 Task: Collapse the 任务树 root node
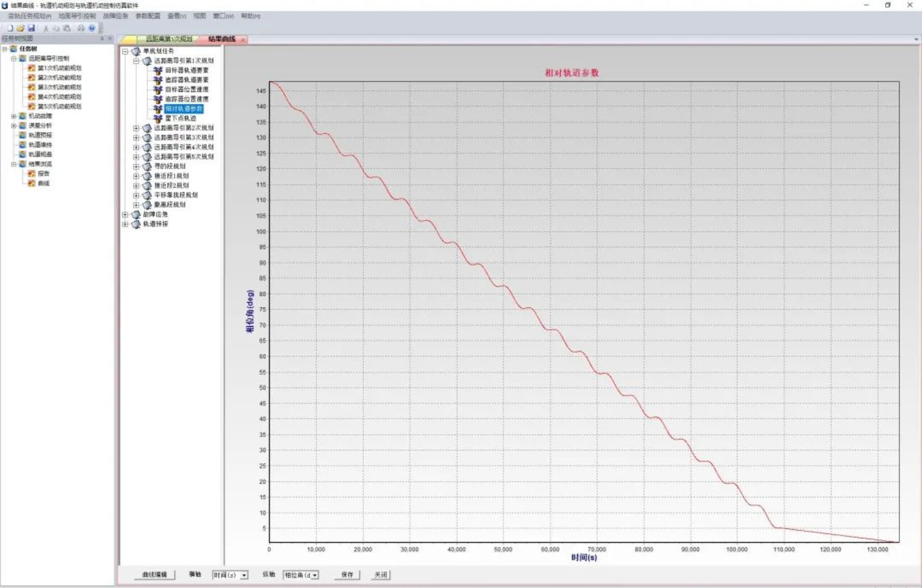(x=5, y=49)
